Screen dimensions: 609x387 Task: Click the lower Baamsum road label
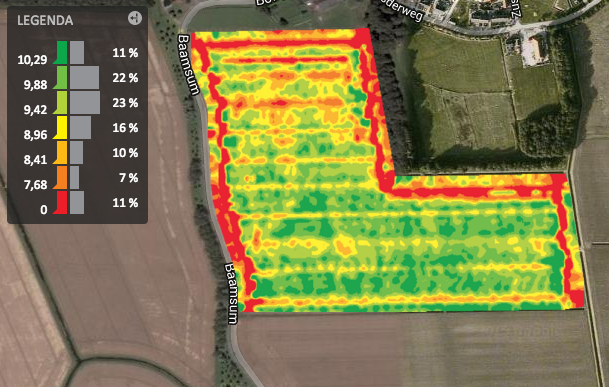231,294
